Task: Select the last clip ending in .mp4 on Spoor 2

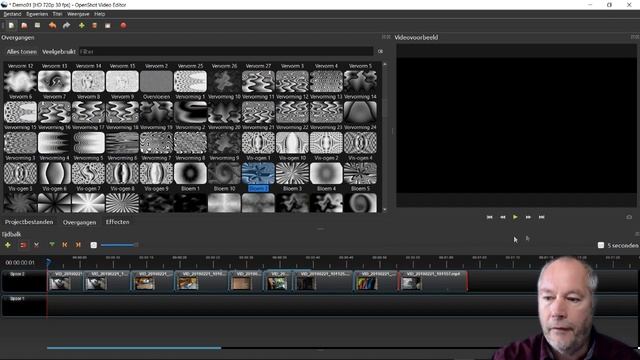Action: [x=433, y=281]
